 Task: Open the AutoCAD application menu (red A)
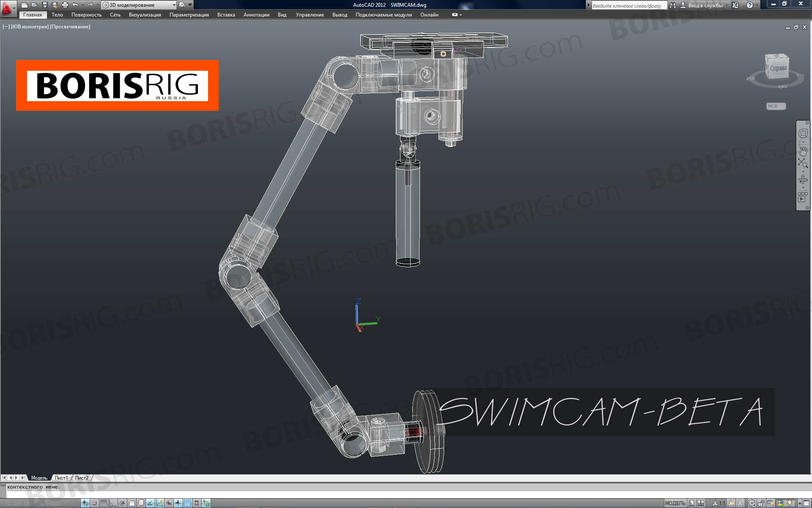pyautogui.click(x=8, y=8)
